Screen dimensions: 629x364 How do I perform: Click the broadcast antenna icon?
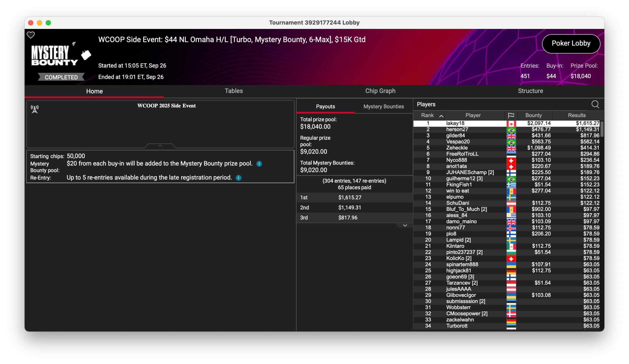pos(35,109)
